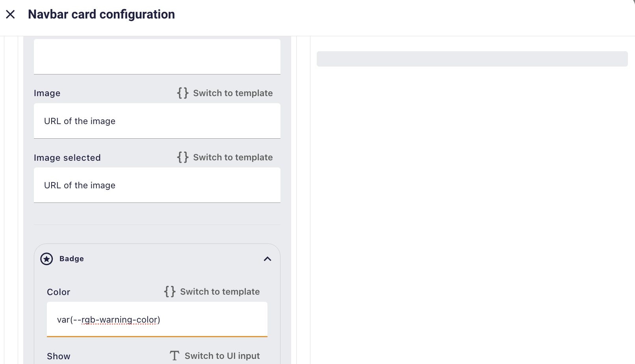Click the Color label in Badge section
Viewport: 635px width, 364px height.
59,292
